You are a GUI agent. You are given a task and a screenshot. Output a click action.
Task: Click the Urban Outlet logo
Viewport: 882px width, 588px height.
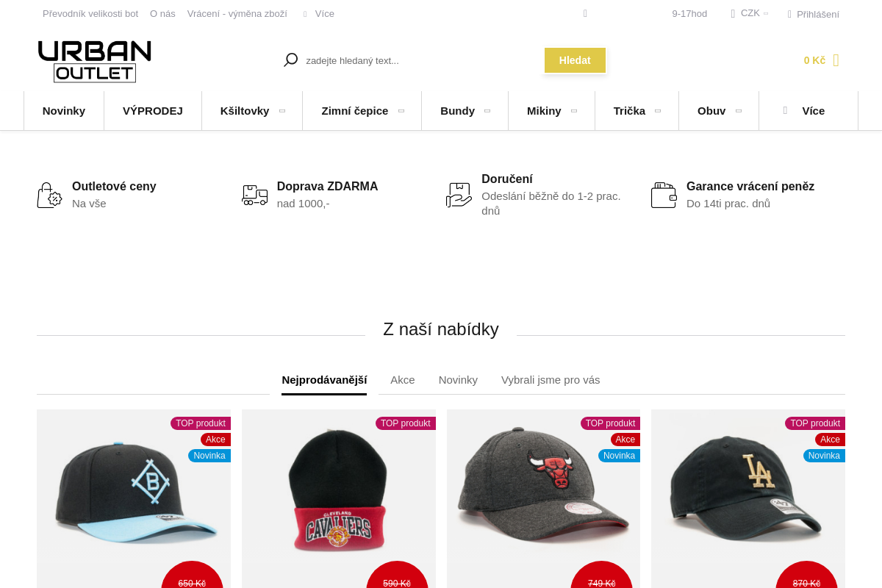[x=95, y=61]
